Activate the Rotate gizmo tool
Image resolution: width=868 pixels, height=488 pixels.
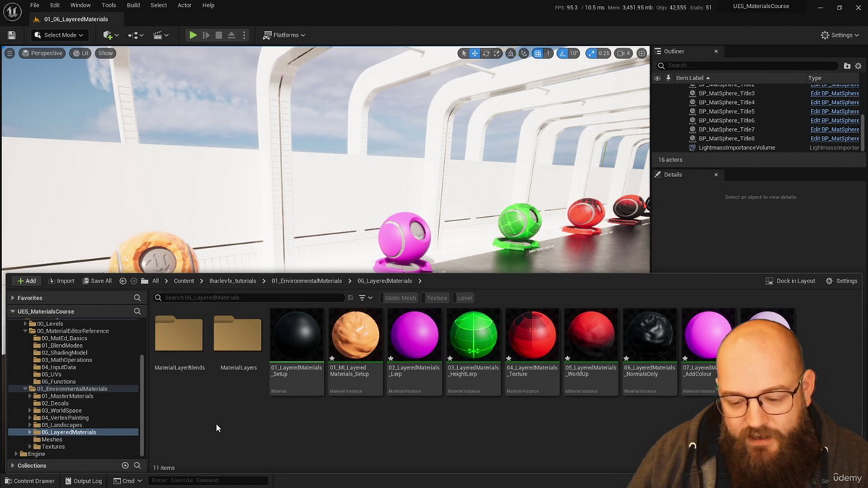[485, 53]
